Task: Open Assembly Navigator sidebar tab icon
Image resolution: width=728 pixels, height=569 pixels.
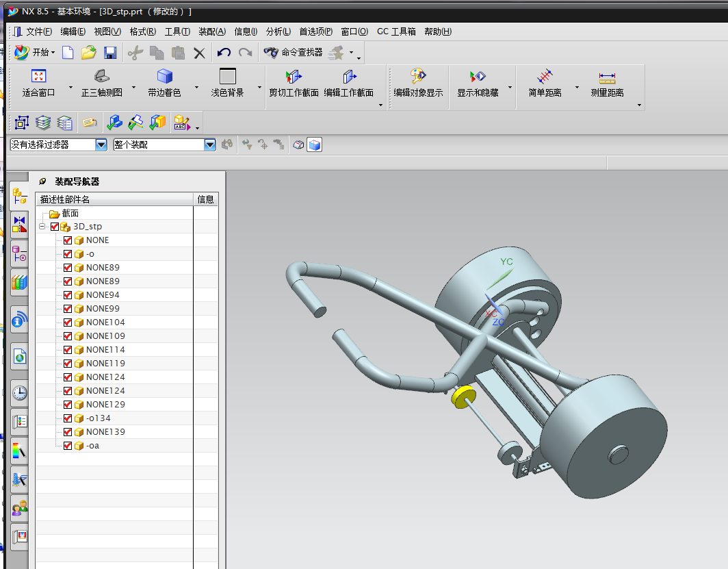Action: point(19,196)
